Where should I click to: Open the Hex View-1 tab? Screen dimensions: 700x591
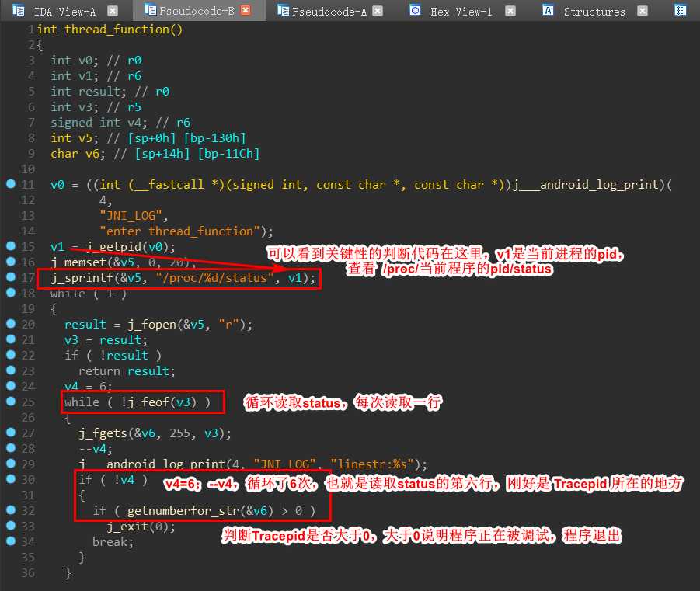click(461, 11)
